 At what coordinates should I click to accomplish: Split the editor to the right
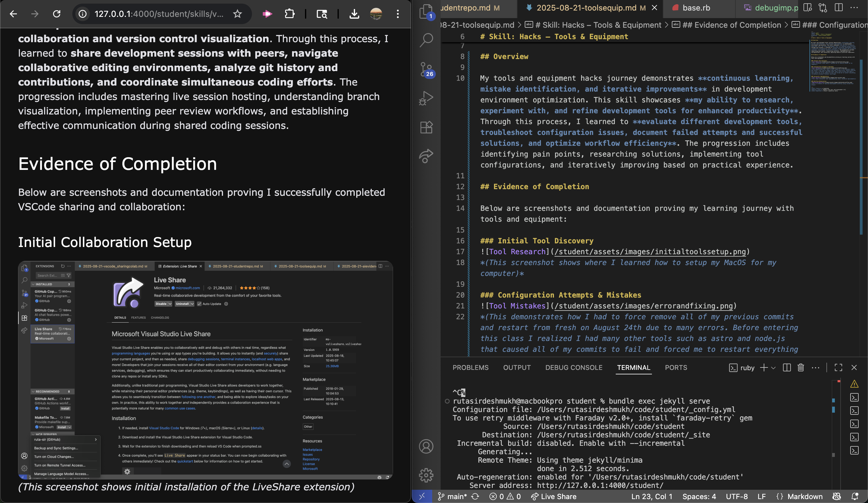coord(839,8)
